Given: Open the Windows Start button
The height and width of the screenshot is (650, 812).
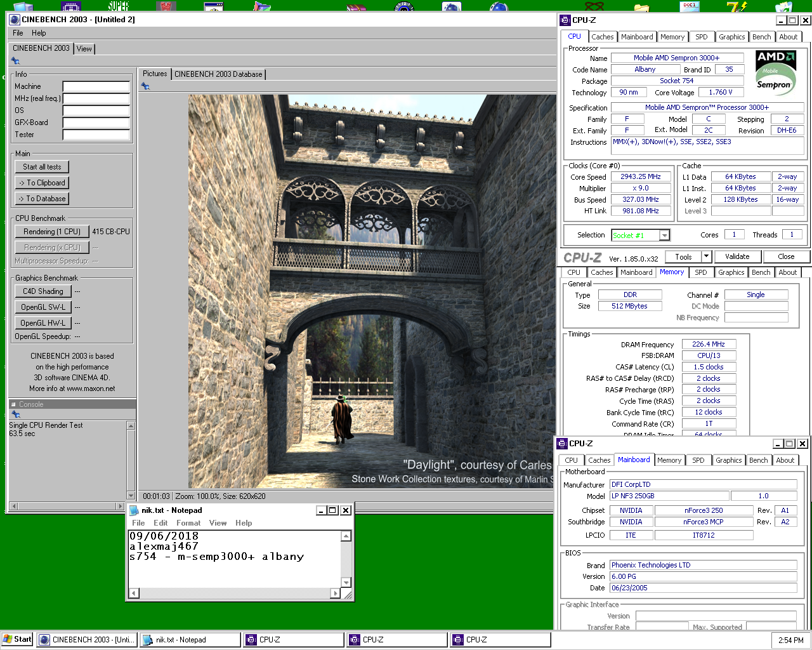Looking at the screenshot, I should pos(18,639).
